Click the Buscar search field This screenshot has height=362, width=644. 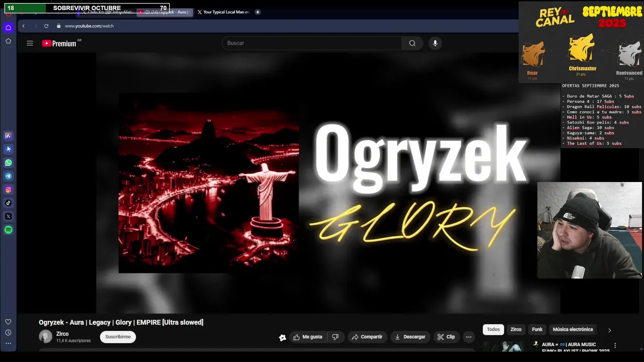point(312,43)
